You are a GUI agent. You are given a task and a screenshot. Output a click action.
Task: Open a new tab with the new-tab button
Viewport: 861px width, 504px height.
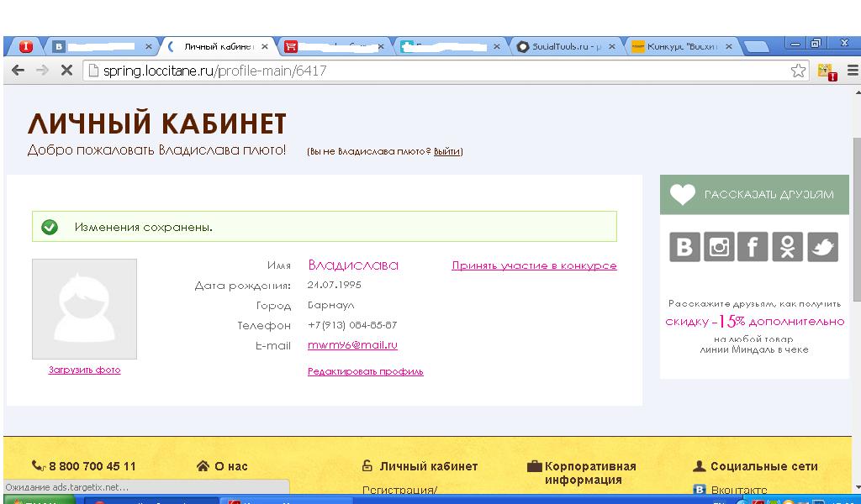pyautogui.click(x=756, y=46)
